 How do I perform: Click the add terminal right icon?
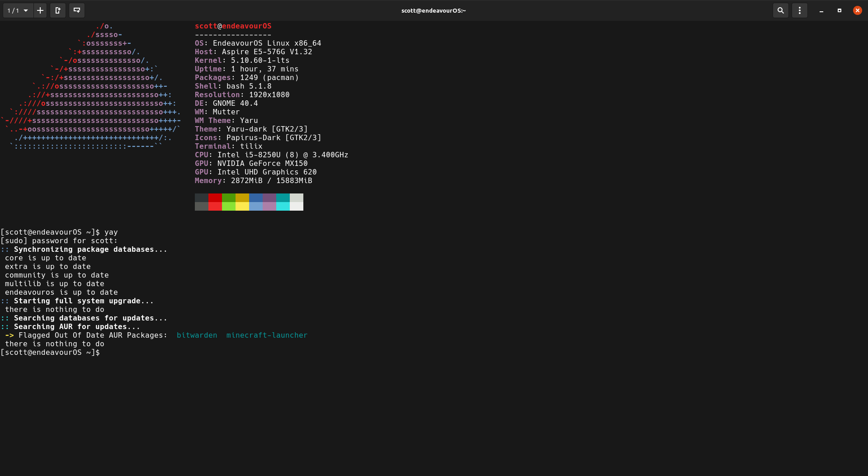[58, 10]
